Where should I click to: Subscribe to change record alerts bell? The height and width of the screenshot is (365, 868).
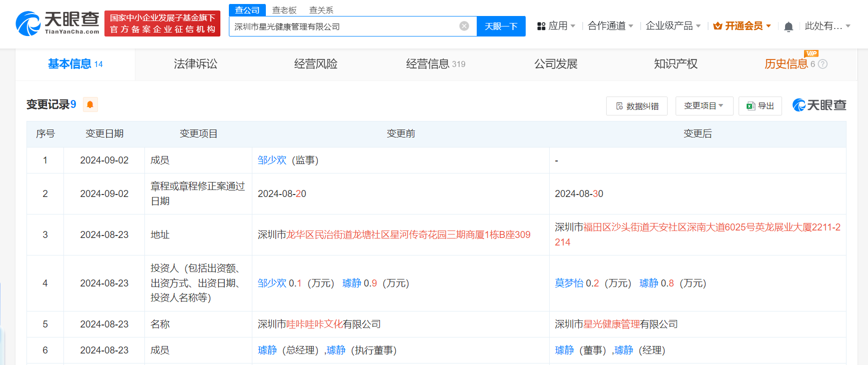point(90,104)
